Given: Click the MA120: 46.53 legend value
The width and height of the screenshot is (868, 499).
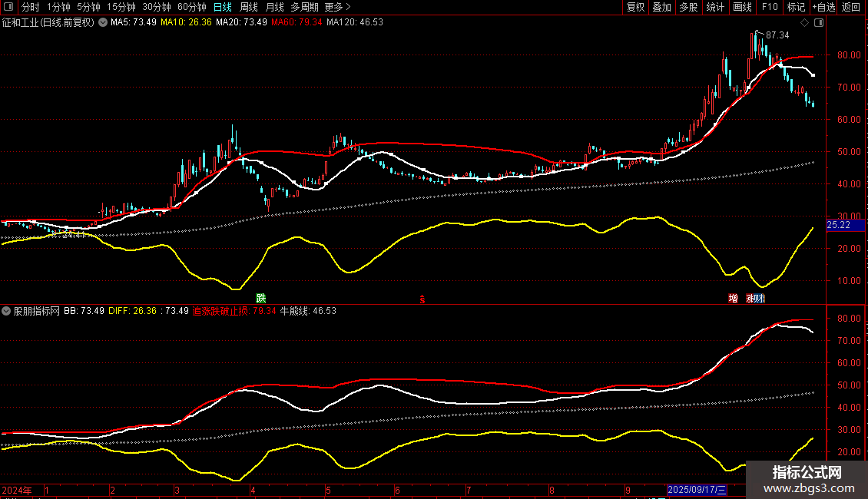Looking at the screenshot, I should pyautogui.click(x=355, y=22).
